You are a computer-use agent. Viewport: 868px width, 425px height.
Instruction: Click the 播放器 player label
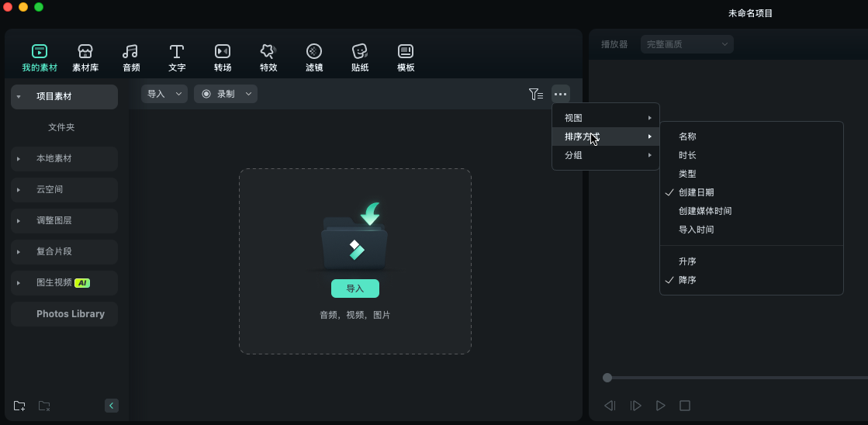[x=614, y=44]
